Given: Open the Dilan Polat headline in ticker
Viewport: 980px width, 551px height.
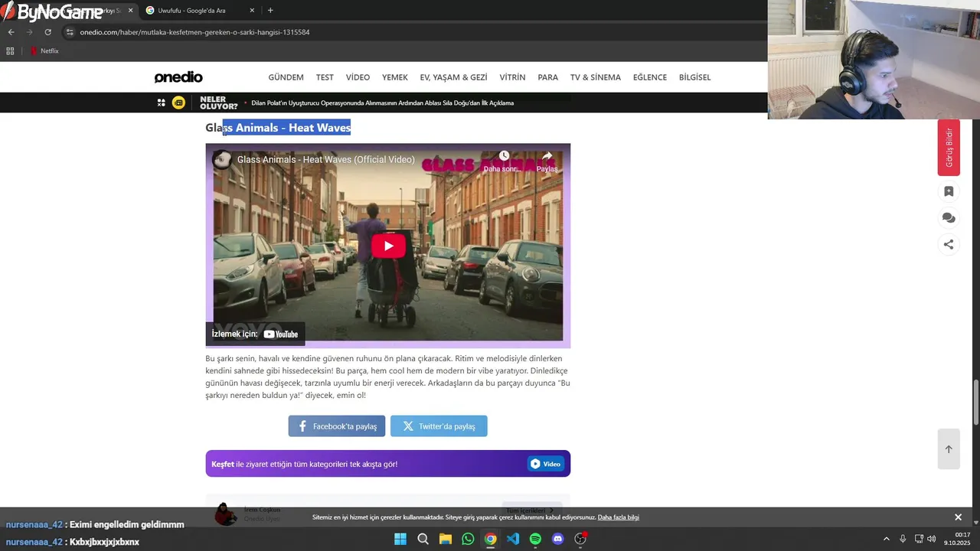Looking at the screenshot, I should pyautogui.click(x=383, y=103).
